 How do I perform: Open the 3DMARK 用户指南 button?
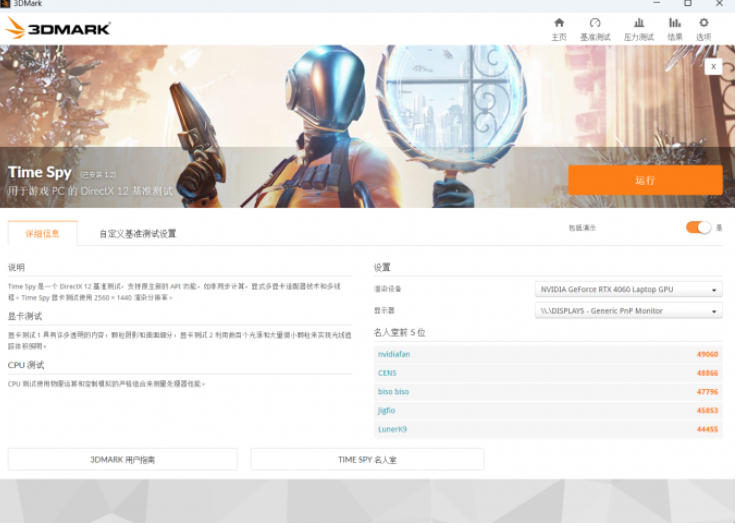click(x=123, y=460)
